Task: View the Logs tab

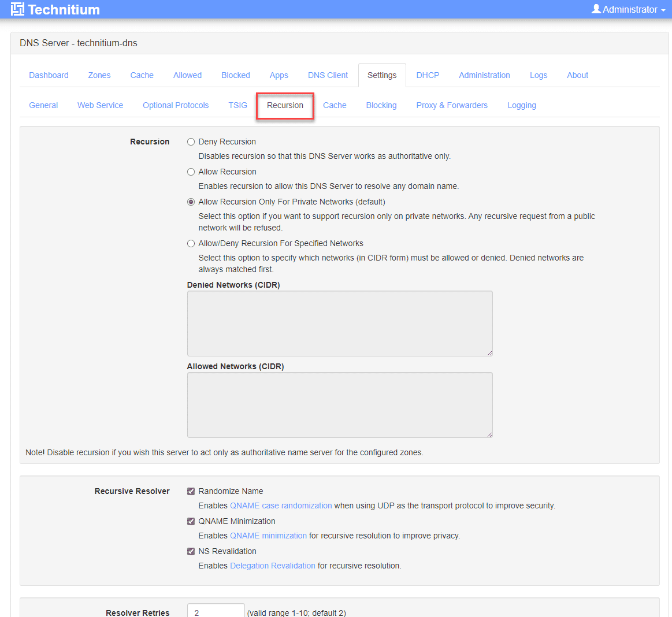Action: 539,76
